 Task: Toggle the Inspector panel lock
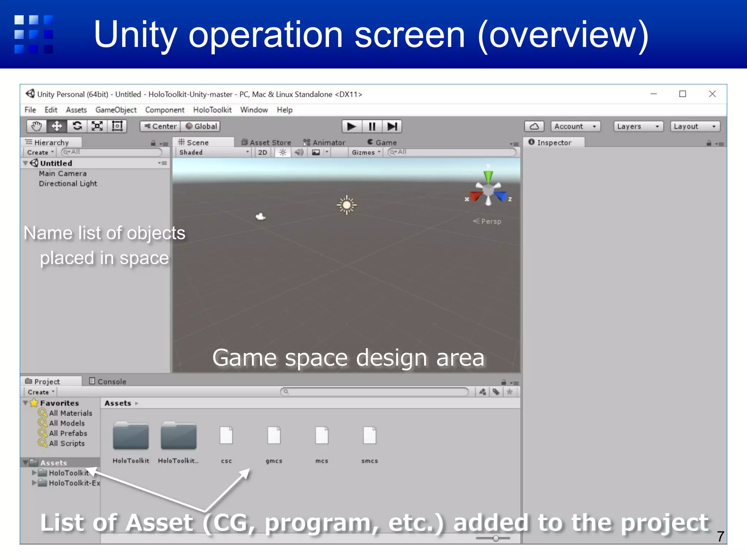coord(709,143)
